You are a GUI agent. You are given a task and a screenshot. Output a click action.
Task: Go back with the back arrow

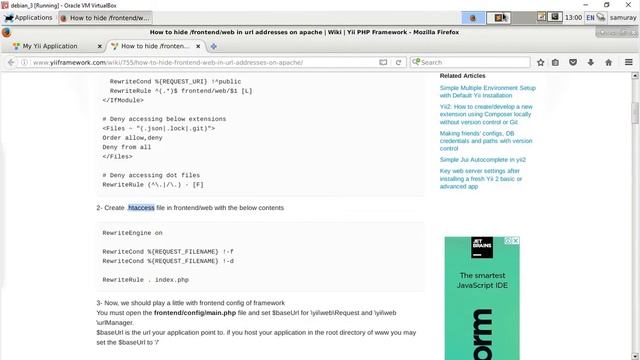[11, 62]
